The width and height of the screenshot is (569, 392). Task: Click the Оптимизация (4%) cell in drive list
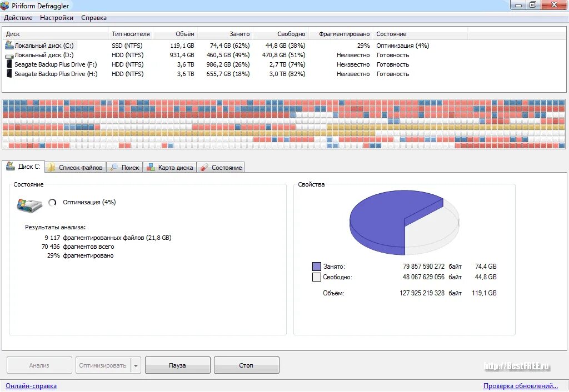403,46
